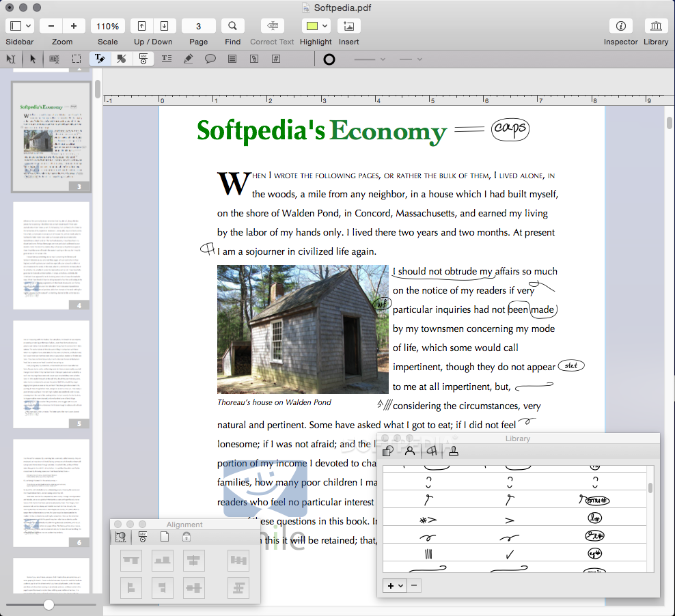Click the sidebar vertical scrollbar
The width and height of the screenshot is (675, 616).
click(98, 89)
